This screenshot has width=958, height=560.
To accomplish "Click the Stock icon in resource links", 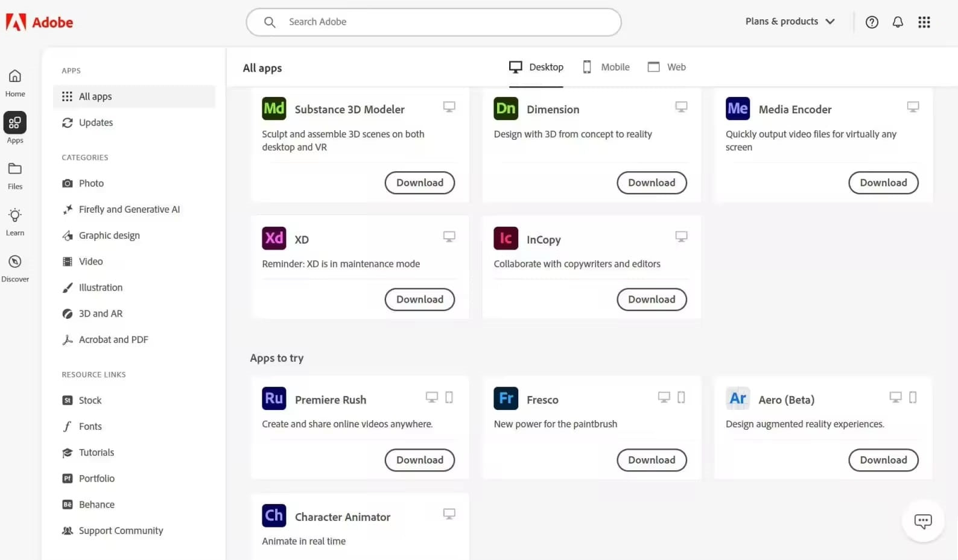I will [68, 400].
